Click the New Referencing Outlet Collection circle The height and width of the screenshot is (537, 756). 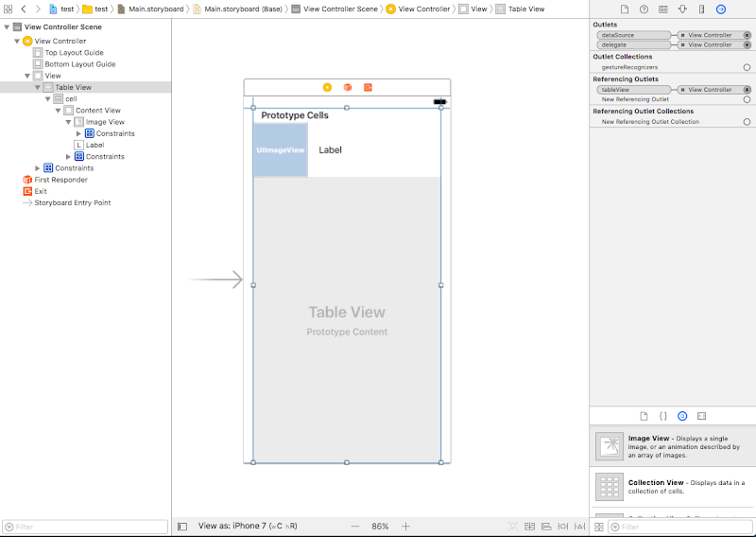(x=747, y=122)
